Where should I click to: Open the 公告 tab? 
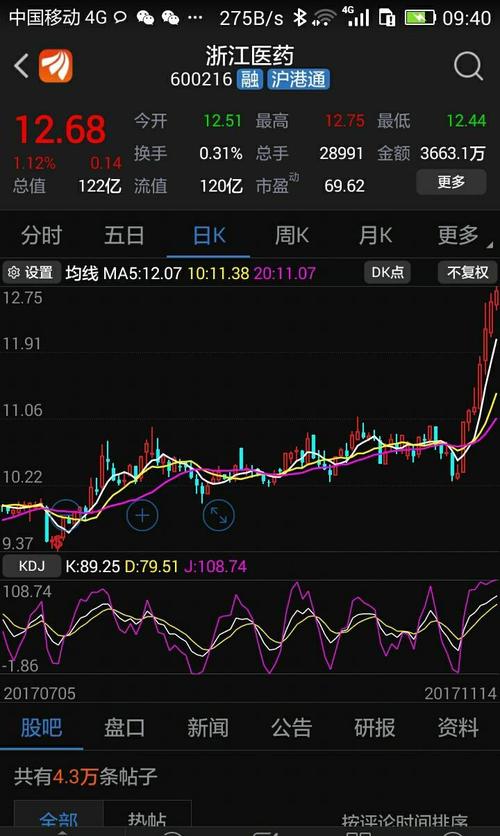(292, 728)
